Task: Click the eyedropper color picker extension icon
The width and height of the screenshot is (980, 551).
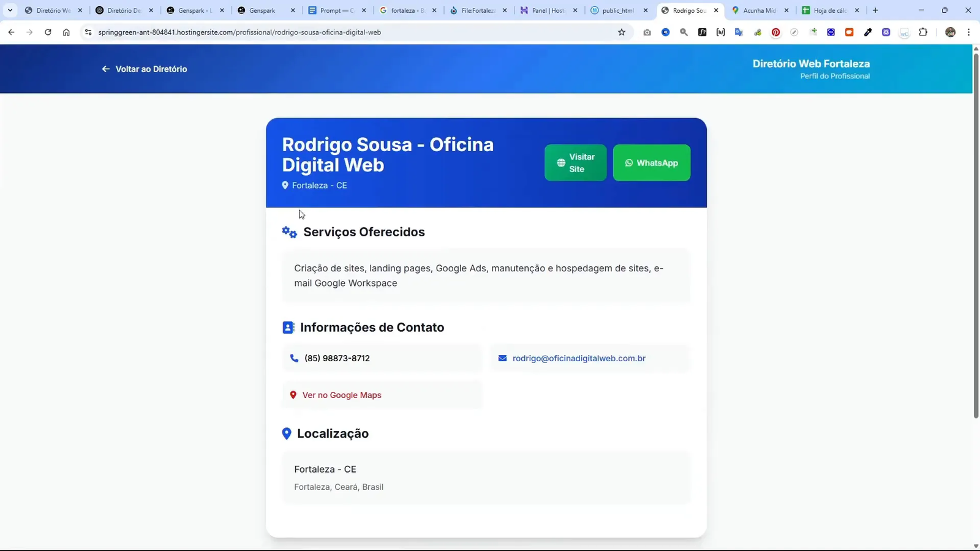Action: click(868, 32)
